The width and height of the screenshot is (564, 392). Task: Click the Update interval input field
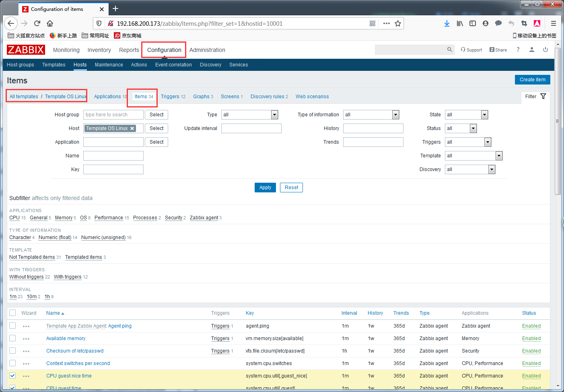pyautogui.click(x=251, y=128)
